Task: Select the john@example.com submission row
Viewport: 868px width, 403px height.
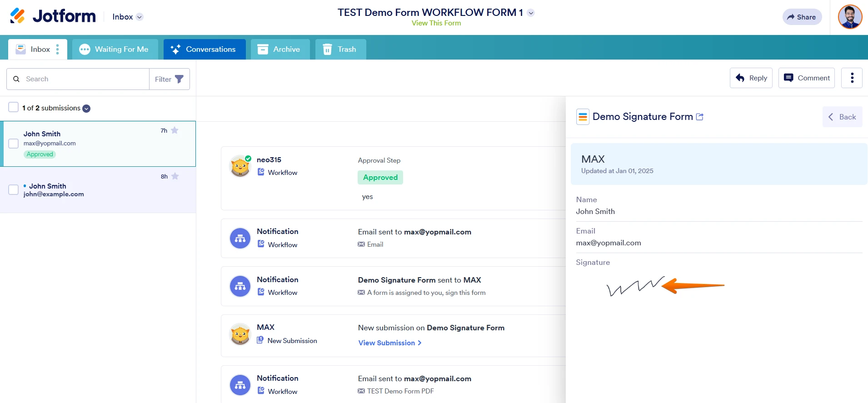Action: click(98, 189)
